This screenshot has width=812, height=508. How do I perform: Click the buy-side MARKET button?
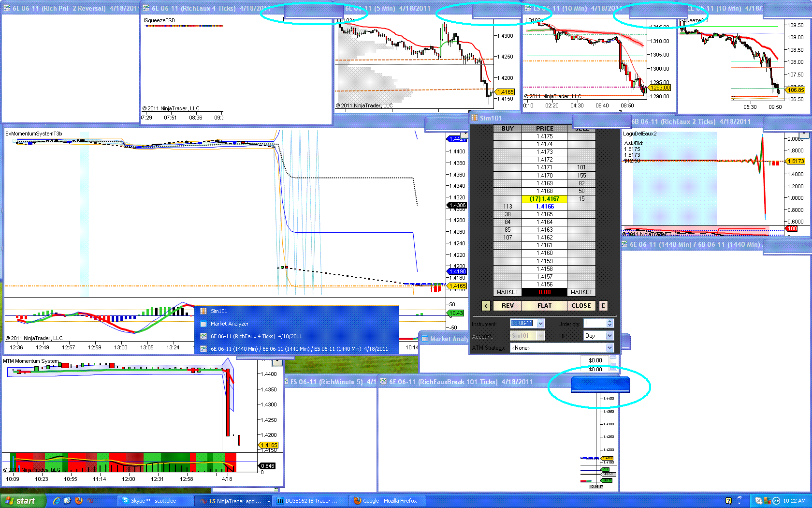point(507,292)
